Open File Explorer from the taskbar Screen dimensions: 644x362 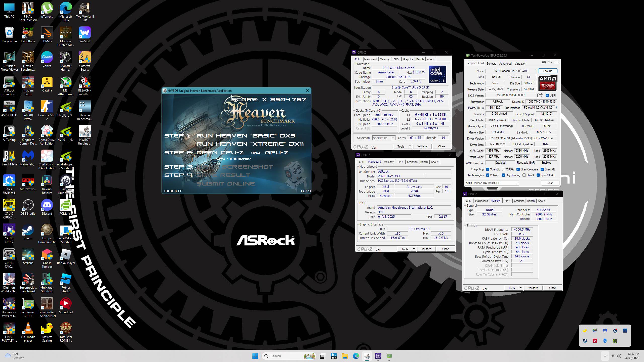coord(345,356)
